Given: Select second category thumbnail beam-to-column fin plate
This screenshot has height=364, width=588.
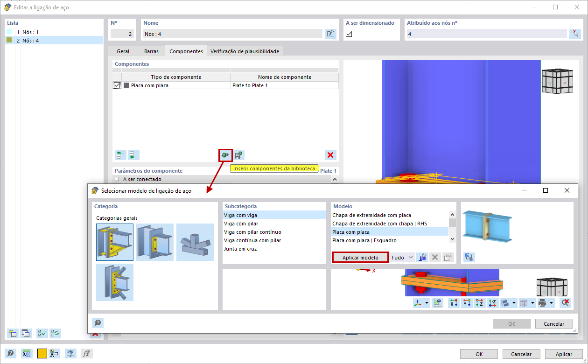Looking at the screenshot, I should 155,242.
